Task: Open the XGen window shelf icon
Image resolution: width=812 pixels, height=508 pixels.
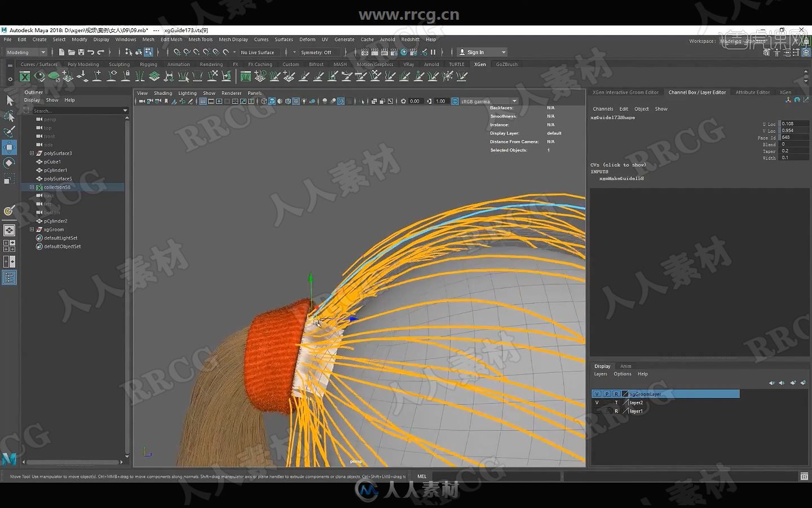Action: [x=25, y=76]
